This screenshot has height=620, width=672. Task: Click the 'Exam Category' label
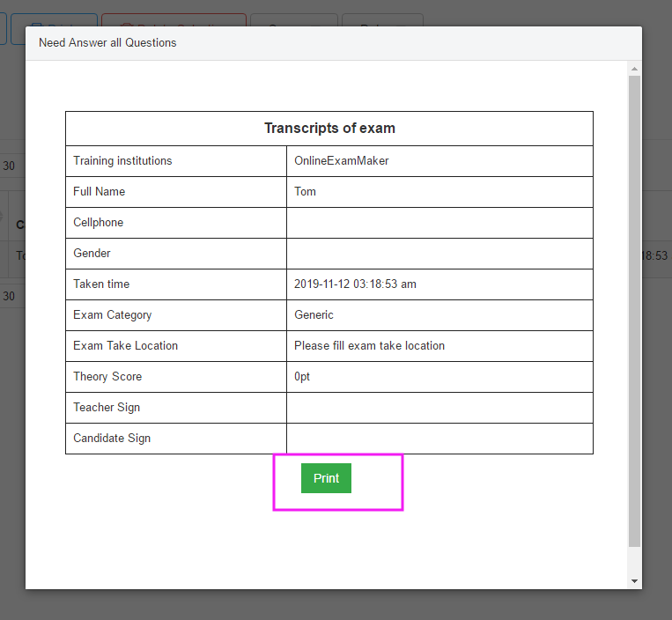click(112, 315)
